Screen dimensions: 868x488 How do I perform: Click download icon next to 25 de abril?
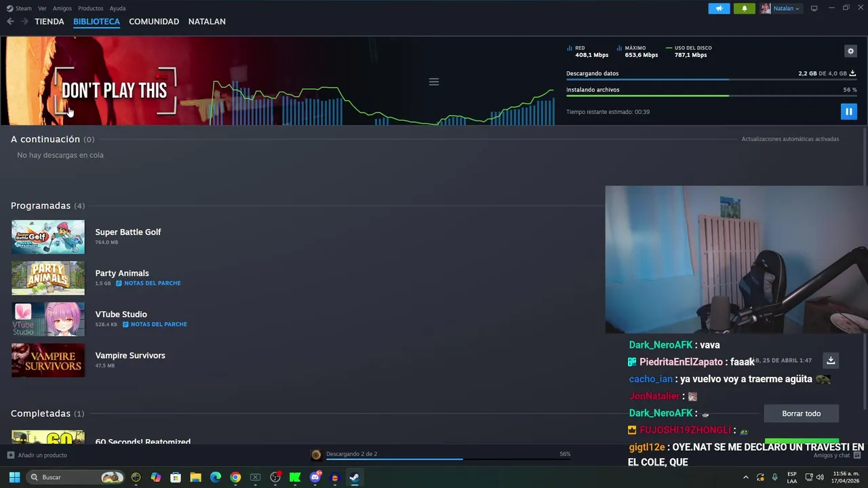pos(831,361)
